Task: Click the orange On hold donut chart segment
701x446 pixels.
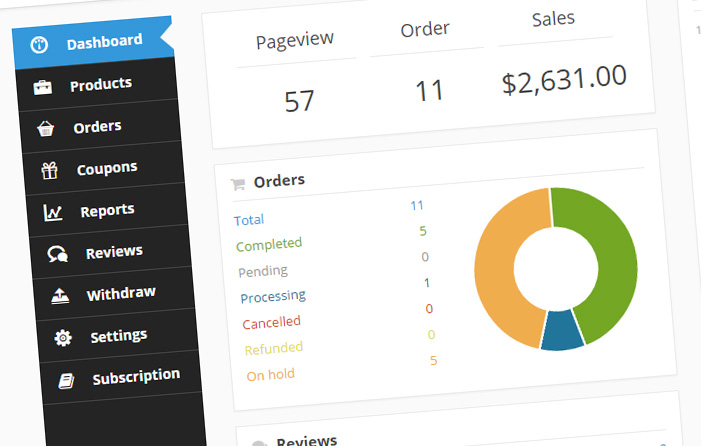Action: (x=496, y=268)
